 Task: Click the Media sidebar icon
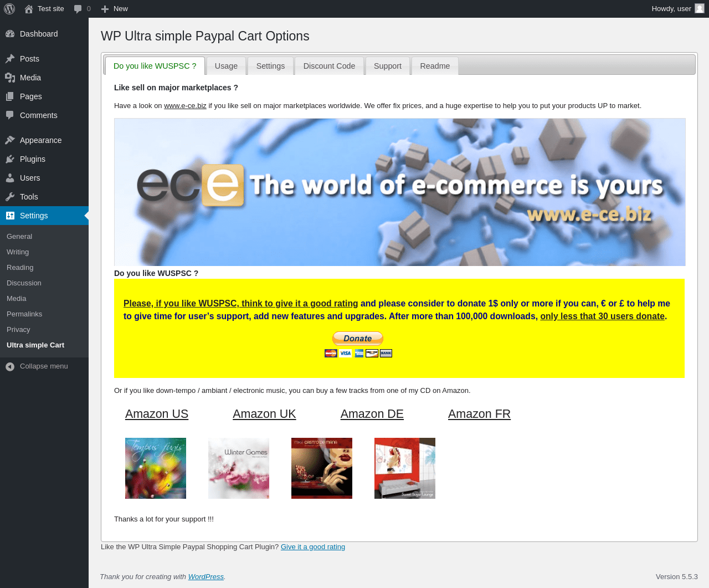click(x=10, y=78)
